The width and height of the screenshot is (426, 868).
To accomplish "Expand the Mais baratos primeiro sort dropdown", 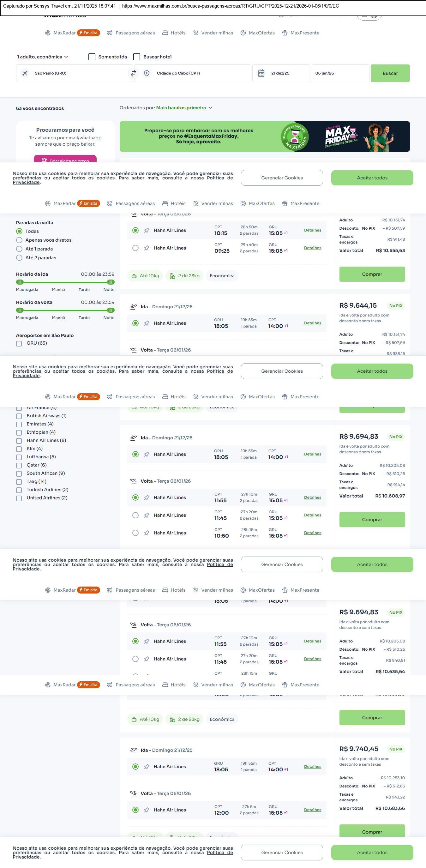I will [184, 108].
